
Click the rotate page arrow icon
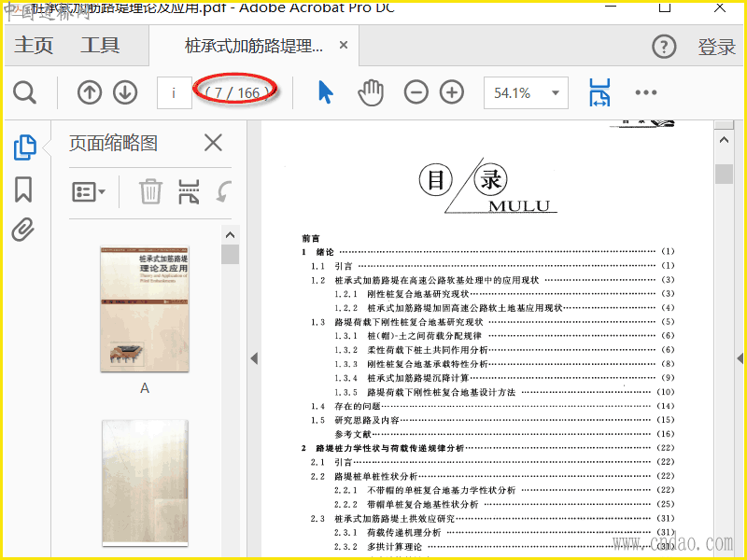pyautogui.click(x=223, y=191)
